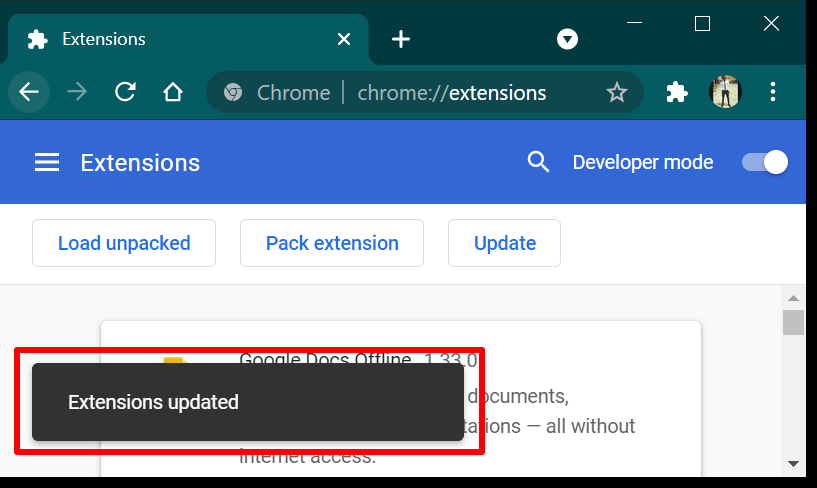The height and width of the screenshot is (488, 817).
Task: Click the Pack extension button
Action: point(332,243)
